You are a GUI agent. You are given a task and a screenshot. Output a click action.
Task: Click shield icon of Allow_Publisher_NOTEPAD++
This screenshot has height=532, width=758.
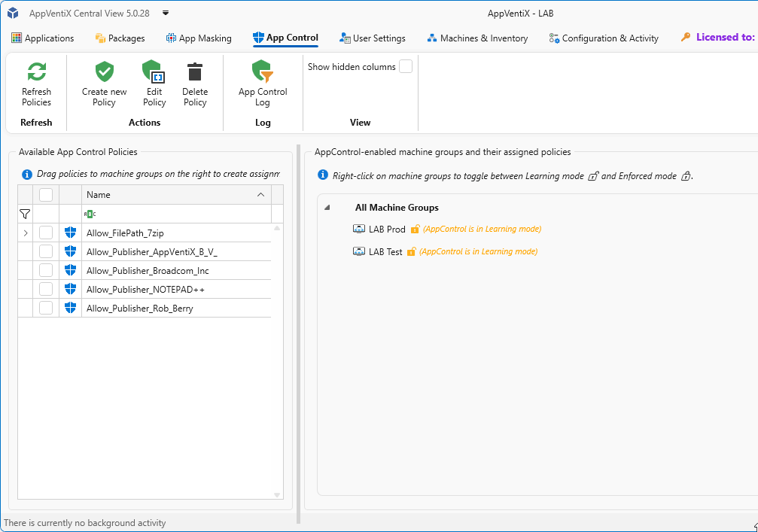pos(71,290)
